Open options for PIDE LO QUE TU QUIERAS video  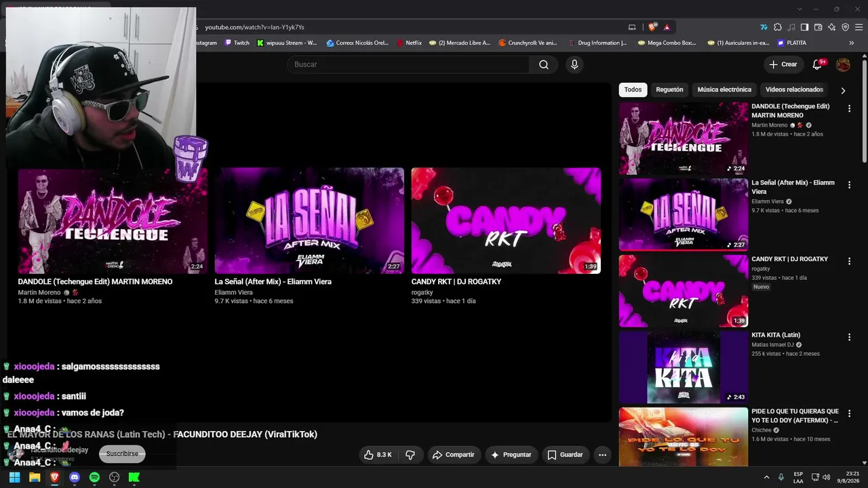849,413
